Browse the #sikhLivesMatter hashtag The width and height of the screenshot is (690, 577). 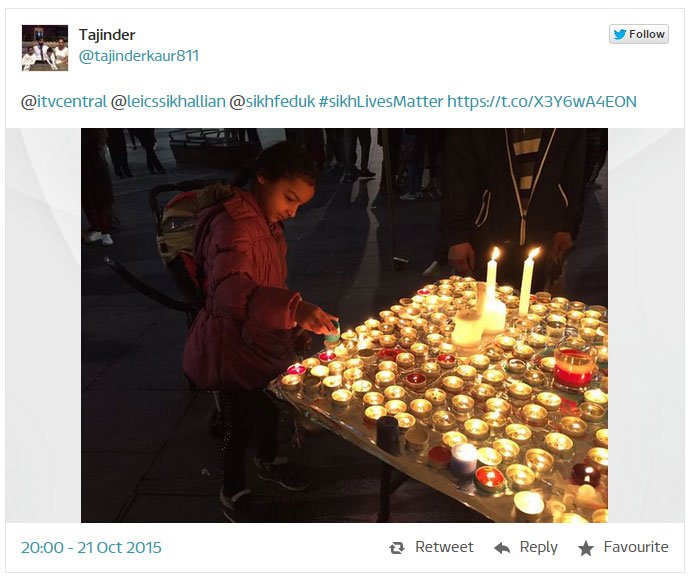[381, 102]
